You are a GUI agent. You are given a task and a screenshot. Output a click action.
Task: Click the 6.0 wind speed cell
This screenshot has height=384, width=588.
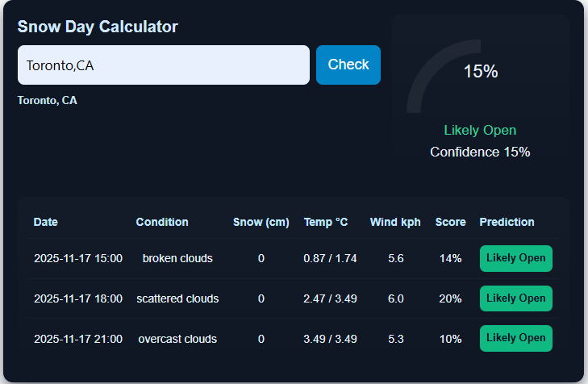coord(395,298)
